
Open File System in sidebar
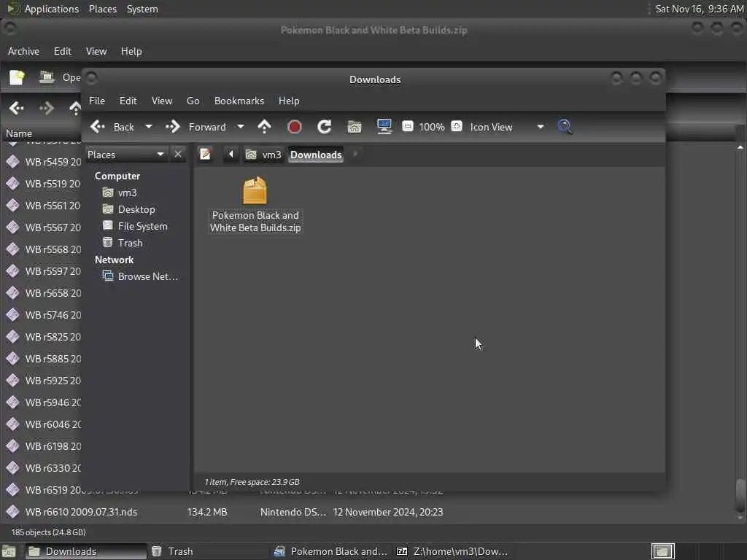142,226
